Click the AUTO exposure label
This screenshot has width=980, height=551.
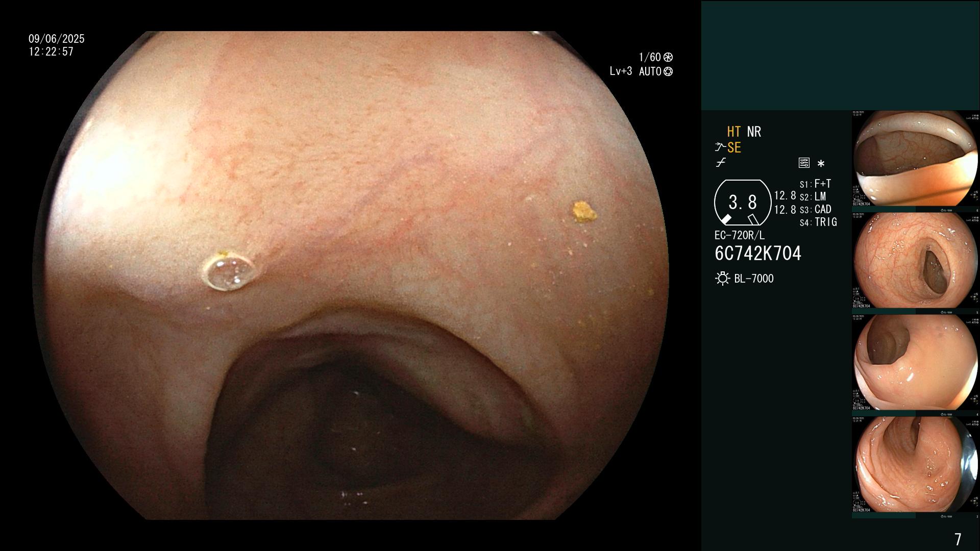tap(650, 71)
